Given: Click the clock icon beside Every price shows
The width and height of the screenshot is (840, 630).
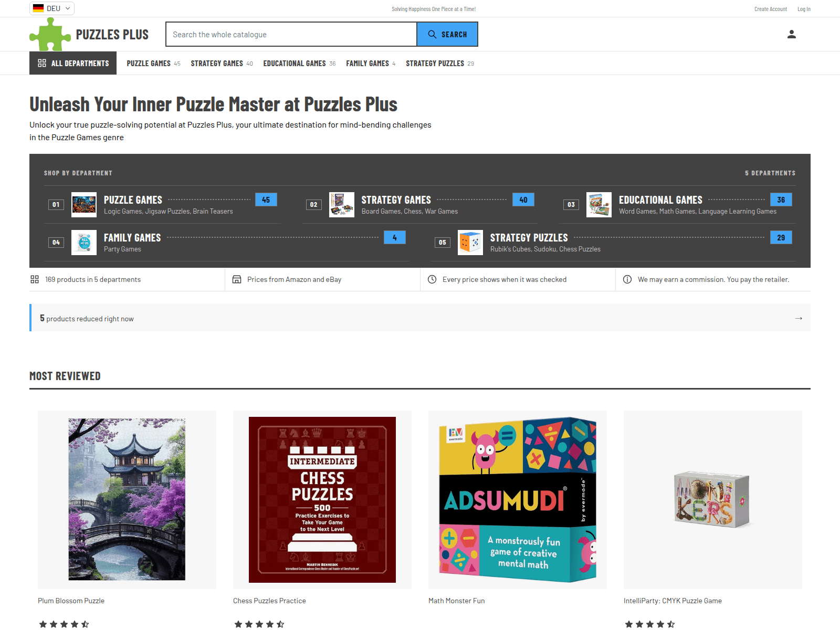Looking at the screenshot, I should 432,279.
